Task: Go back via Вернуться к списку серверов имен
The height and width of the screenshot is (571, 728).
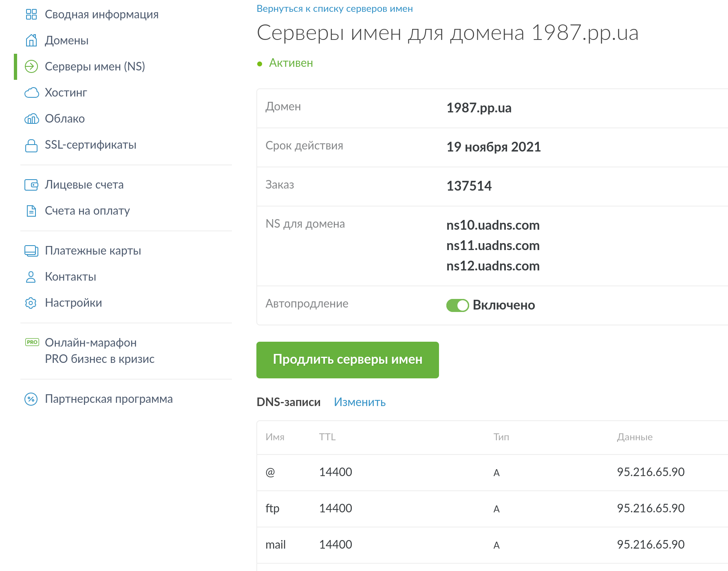Action: point(334,9)
